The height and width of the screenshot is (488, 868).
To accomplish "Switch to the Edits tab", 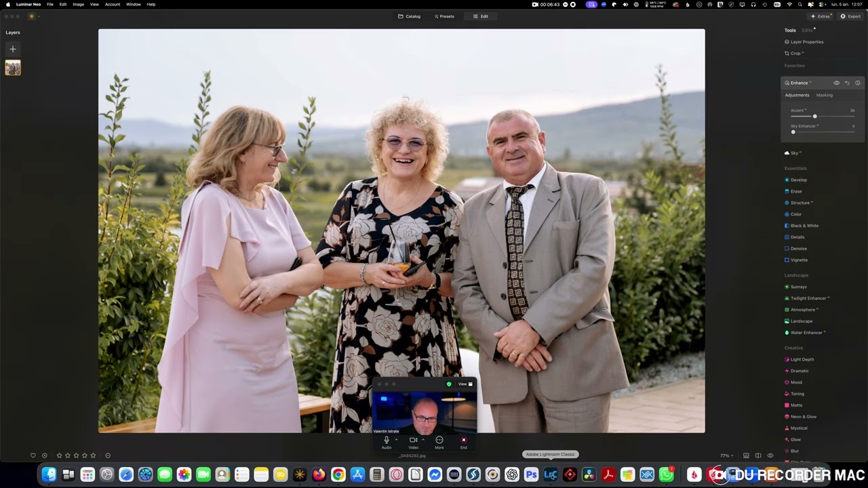I will tap(807, 30).
